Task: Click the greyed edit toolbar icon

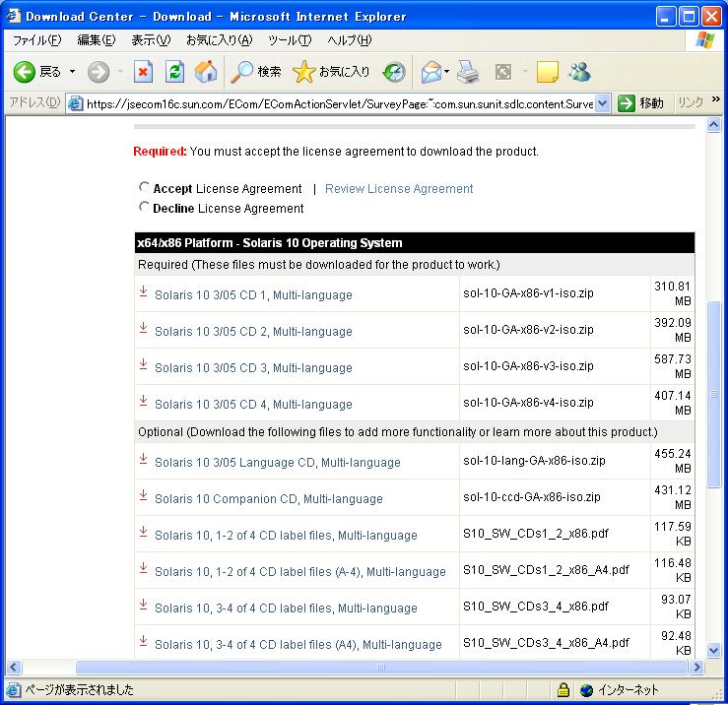Action: coord(503,72)
